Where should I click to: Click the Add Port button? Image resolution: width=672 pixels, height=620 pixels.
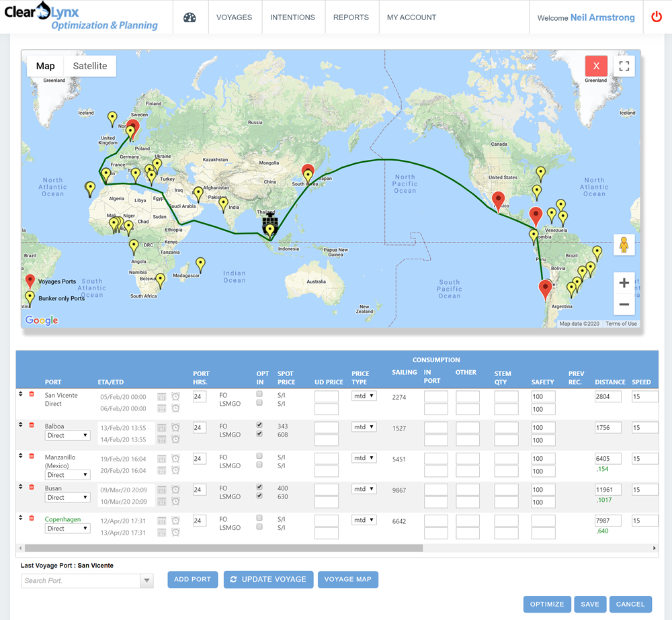(x=192, y=579)
